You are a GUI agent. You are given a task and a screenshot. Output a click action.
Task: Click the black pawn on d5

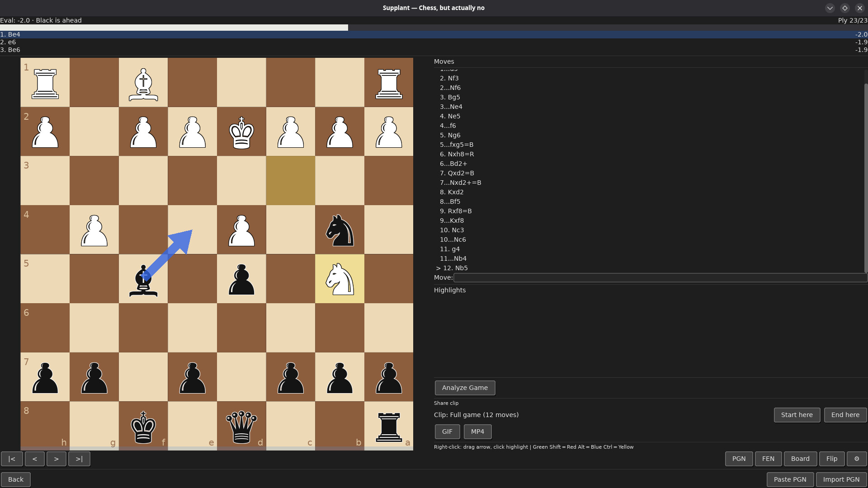click(241, 279)
